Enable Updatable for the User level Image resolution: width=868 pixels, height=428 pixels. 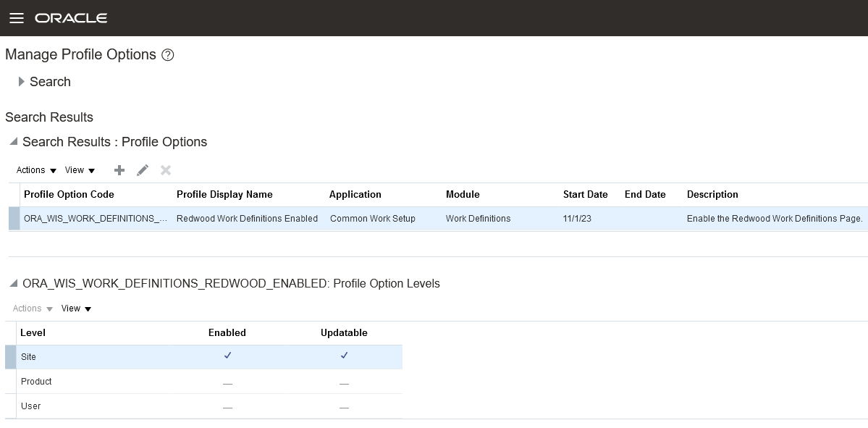coord(344,406)
